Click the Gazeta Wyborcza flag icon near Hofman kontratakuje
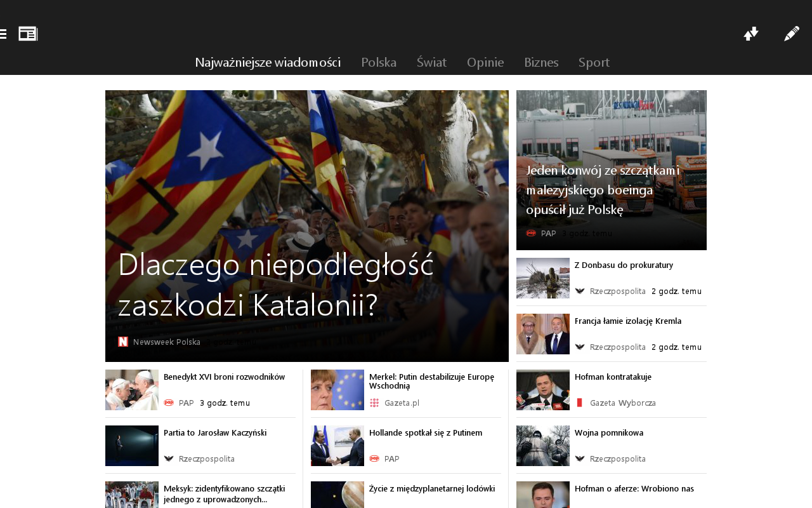 (x=579, y=403)
